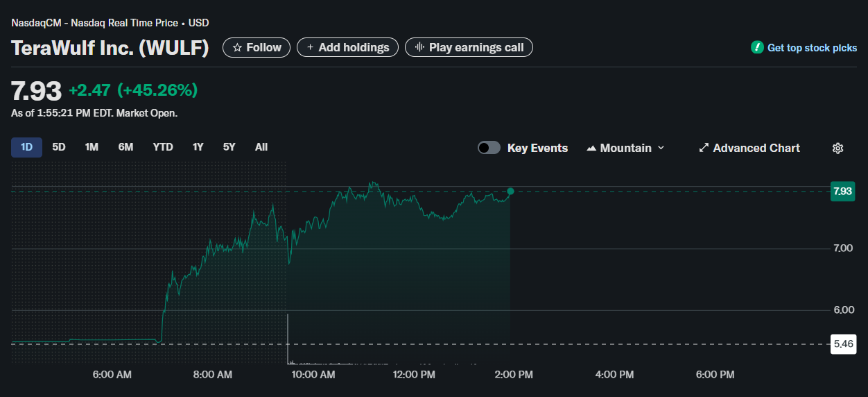This screenshot has height=397, width=868.
Task: Click the 2:00 PM time axis label
Action: pyautogui.click(x=514, y=375)
